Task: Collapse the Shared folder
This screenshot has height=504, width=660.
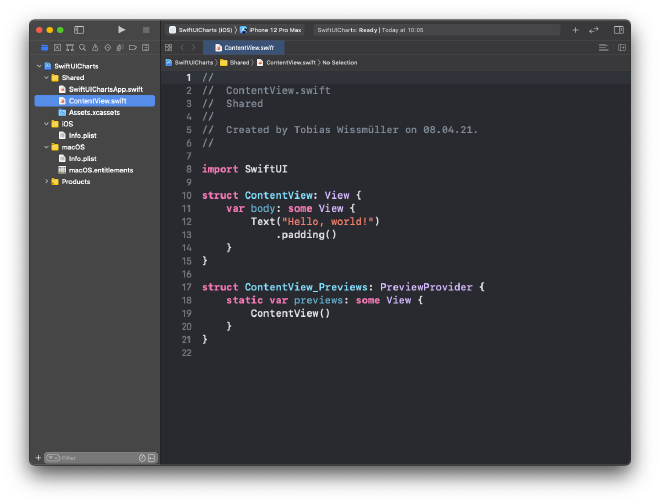Action: (45, 77)
